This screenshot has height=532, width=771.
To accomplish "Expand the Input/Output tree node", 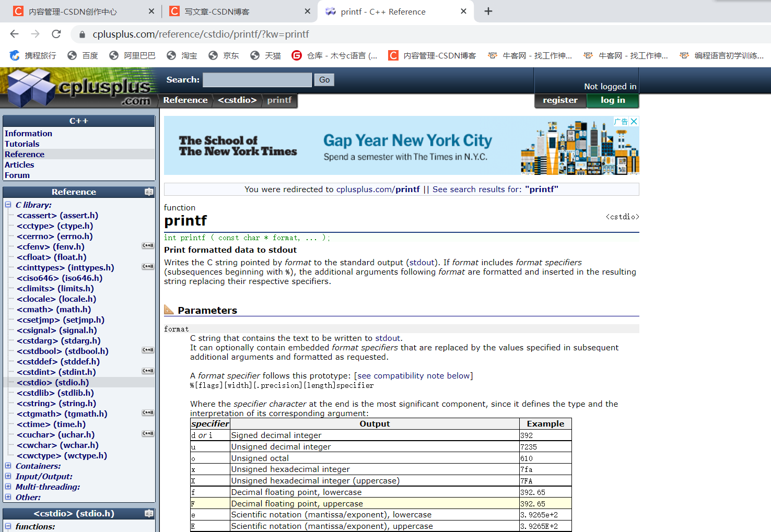I will coord(8,476).
